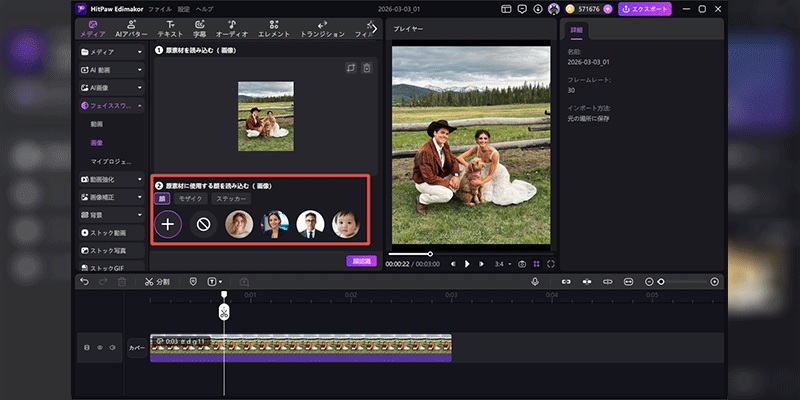Click the microphone voiceover icon
The image size is (800, 400).
click(x=536, y=282)
